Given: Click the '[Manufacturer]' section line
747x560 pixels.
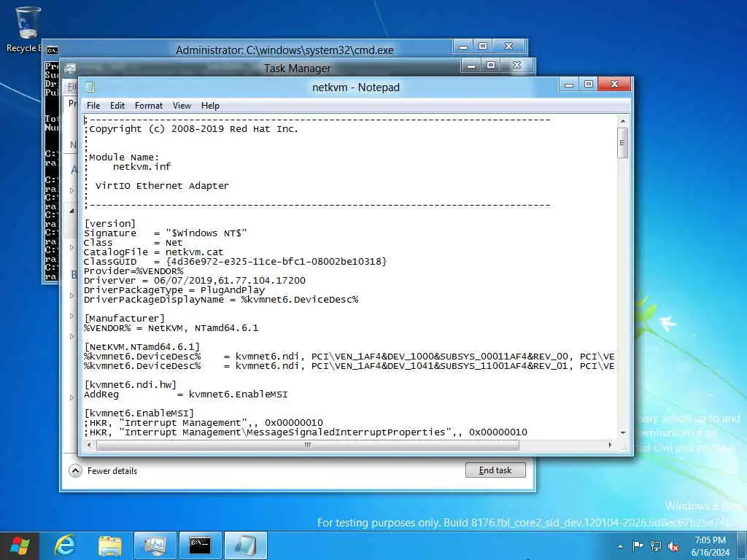Looking at the screenshot, I should tap(124, 318).
